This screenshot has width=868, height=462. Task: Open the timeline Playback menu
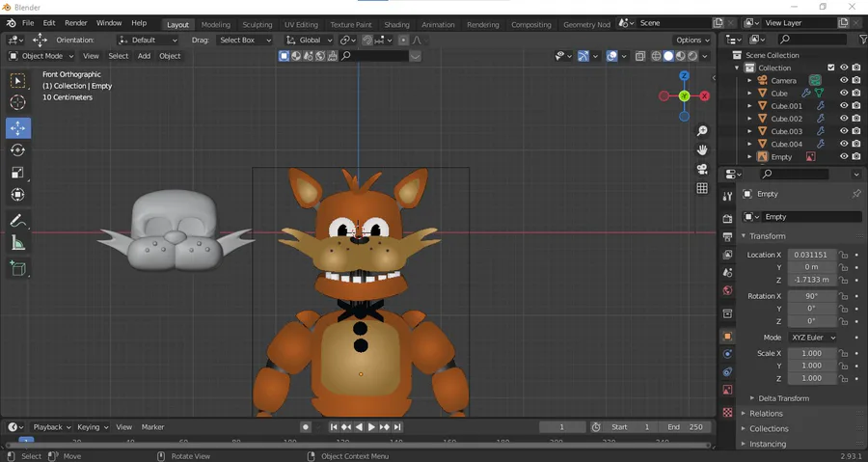pyautogui.click(x=51, y=427)
